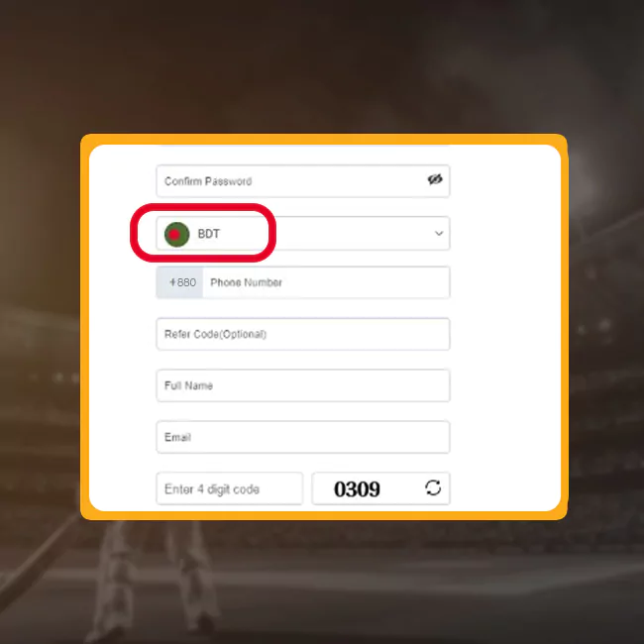
Task: Activate the Email input box
Action: [303, 437]
